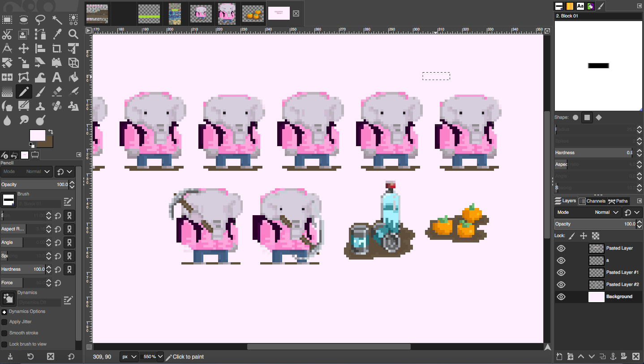
Task: Enable Apply Jitter checkbox
Action: [4, 322]
